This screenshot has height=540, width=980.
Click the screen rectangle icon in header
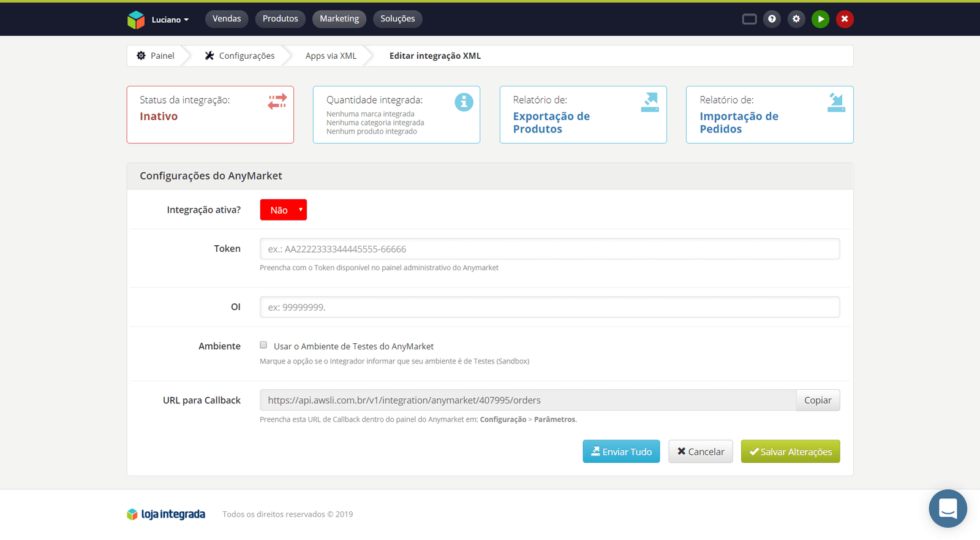(749, 19)
